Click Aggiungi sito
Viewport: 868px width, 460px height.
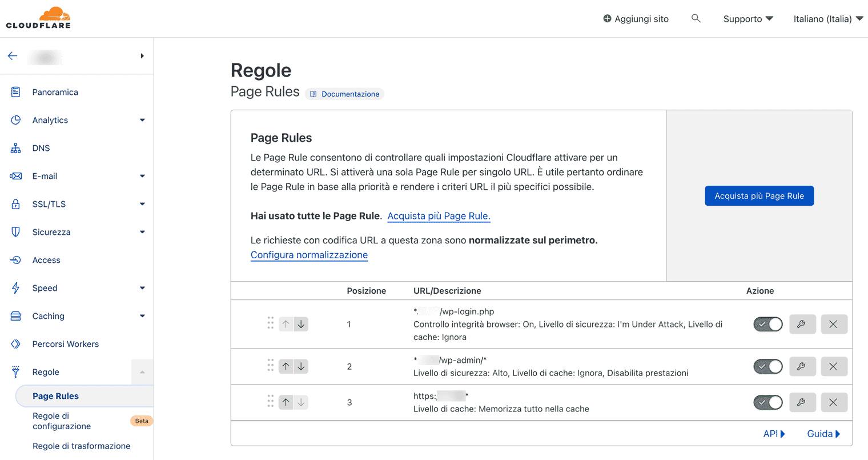click(636, 19)
